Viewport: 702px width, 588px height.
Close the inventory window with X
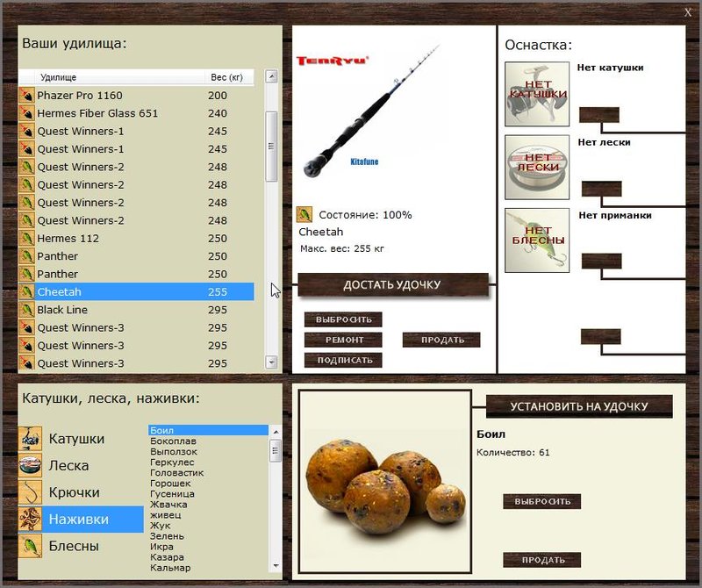coord(688,12)
